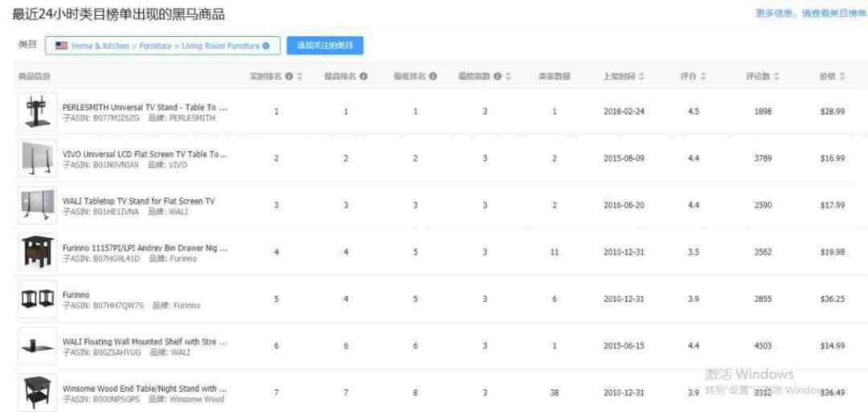Sort by rating column arrows
The height and width of the screenshot is (412, 868).
coord(703,76)
